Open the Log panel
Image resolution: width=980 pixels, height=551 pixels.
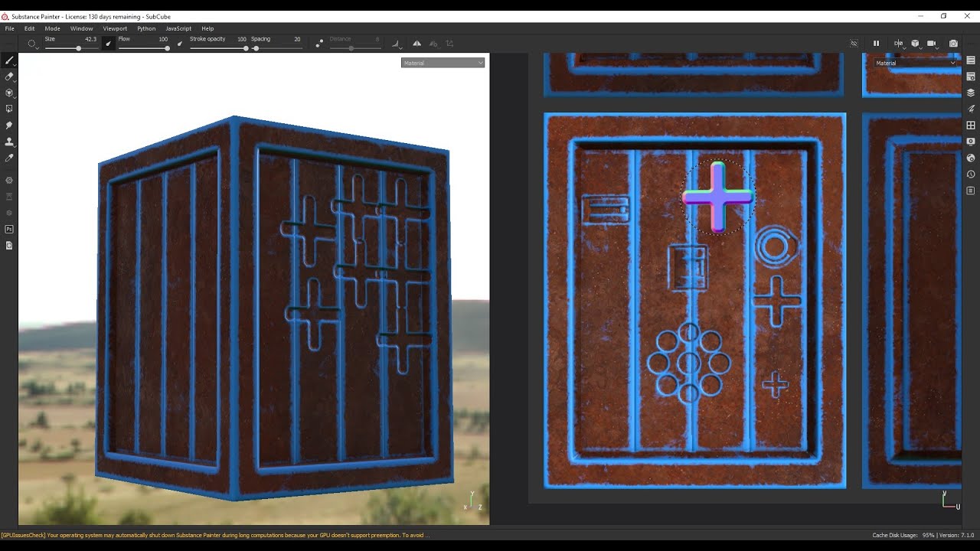tap(971, 191)
